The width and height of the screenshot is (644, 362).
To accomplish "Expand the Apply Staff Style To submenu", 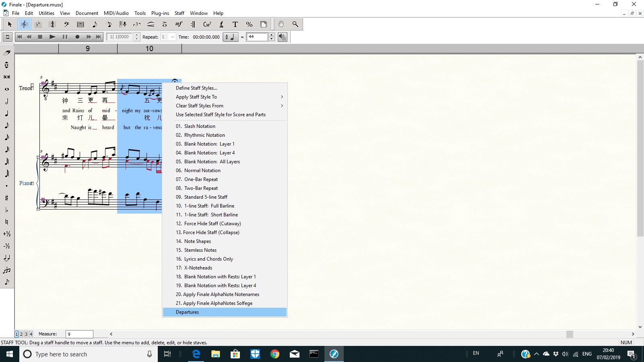I will coord(224,97).
